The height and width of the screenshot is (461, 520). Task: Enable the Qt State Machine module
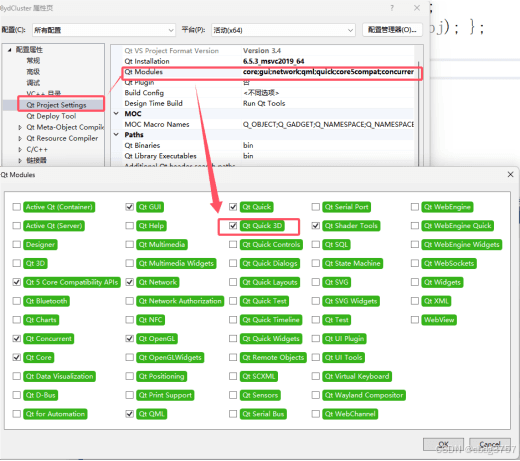[315, 263]
